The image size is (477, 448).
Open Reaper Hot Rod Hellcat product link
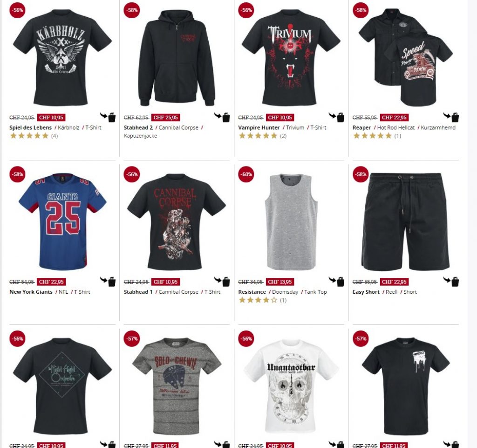point(361,128)
